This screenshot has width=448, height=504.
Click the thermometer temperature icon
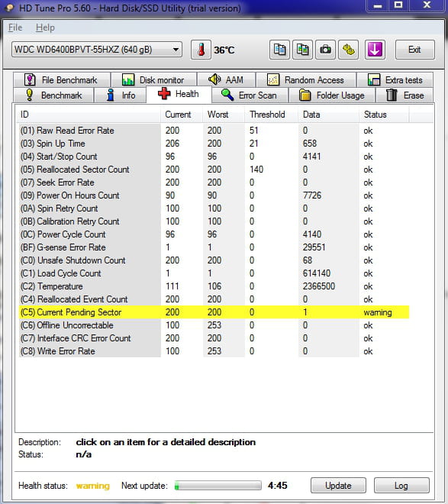[201, 50]
